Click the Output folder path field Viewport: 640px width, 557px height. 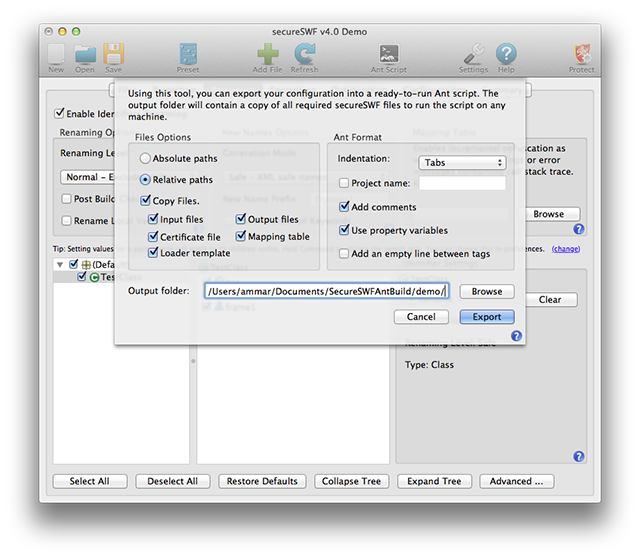click(326, 291)
